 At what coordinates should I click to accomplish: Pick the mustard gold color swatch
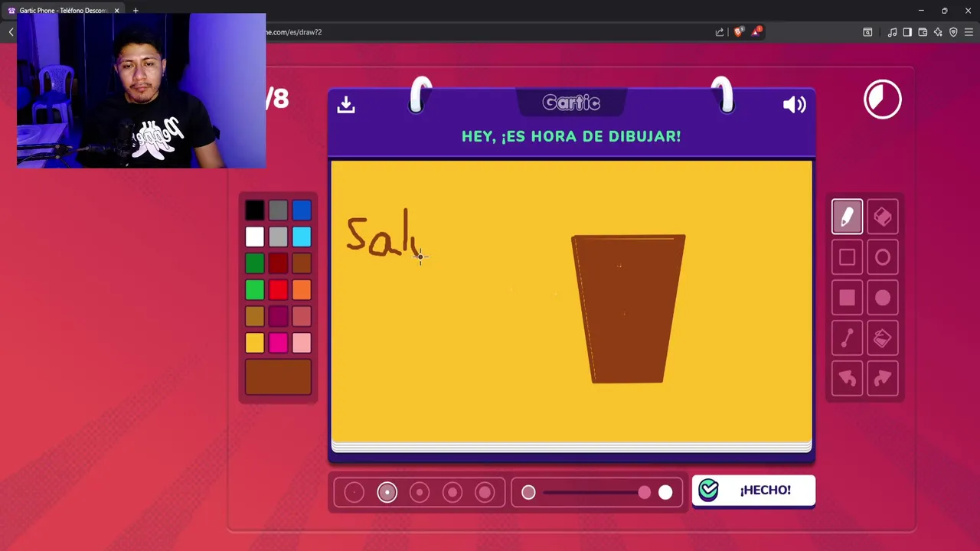[x=255, y=316]
